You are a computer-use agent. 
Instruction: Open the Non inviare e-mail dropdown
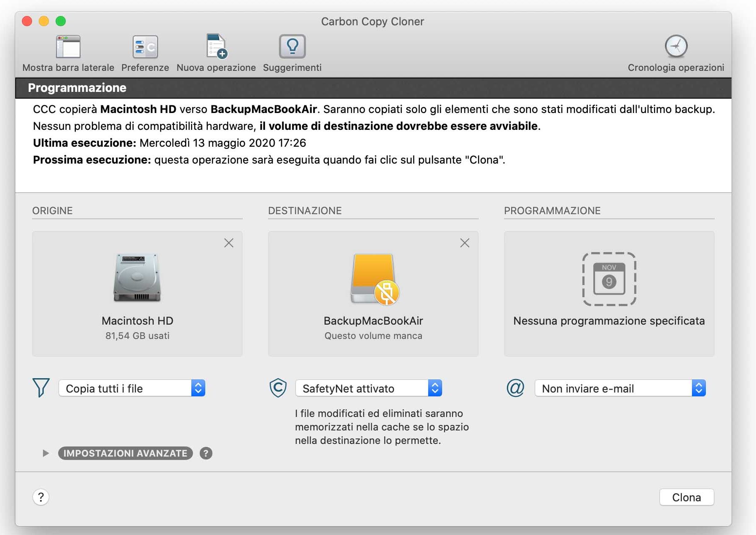(x=620, y=388)
